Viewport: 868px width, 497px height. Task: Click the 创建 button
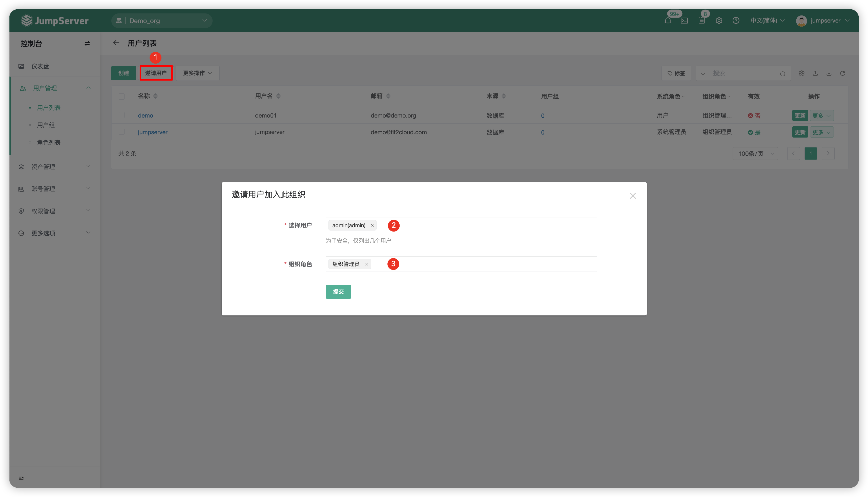123,73
